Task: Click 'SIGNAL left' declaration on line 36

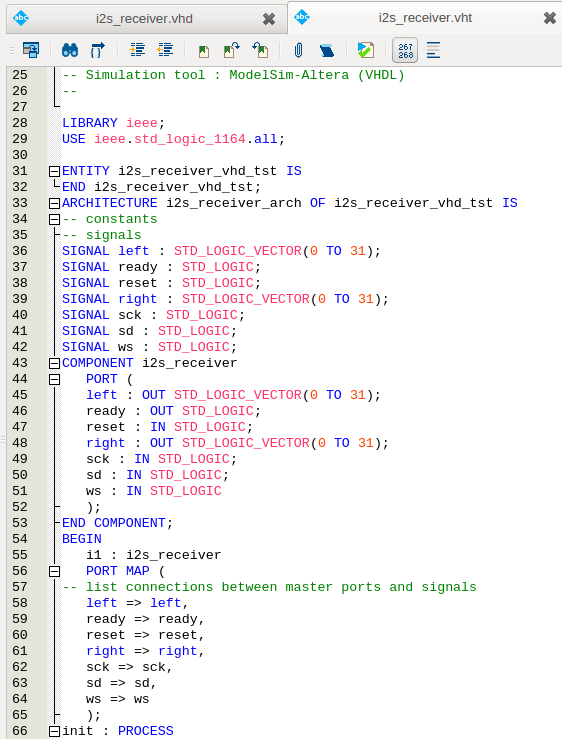Action: [x=221, y=251]
